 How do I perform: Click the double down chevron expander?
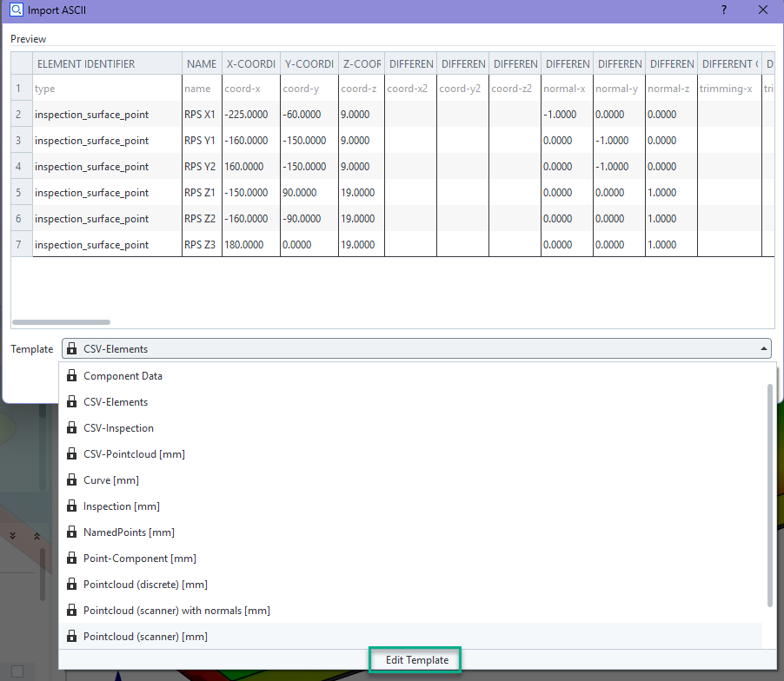click(x=12, y=536)
